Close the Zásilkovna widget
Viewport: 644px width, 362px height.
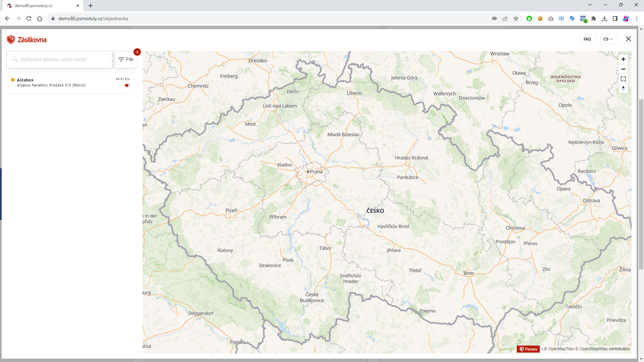(x=628, y=39)
